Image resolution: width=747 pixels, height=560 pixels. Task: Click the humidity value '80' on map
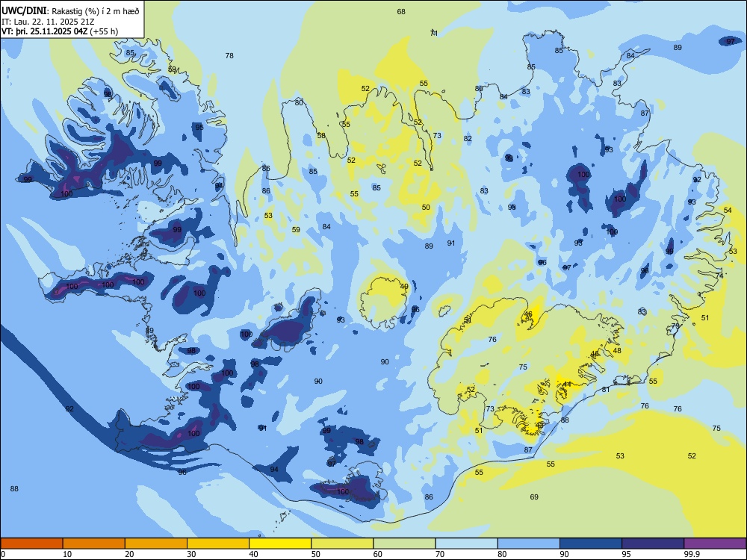coord(299,102)
